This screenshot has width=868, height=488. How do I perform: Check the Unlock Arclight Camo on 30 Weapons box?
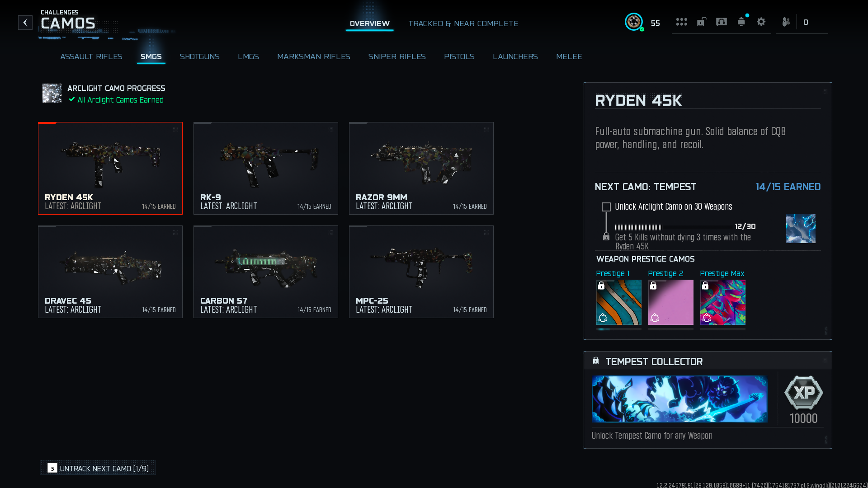606,207
